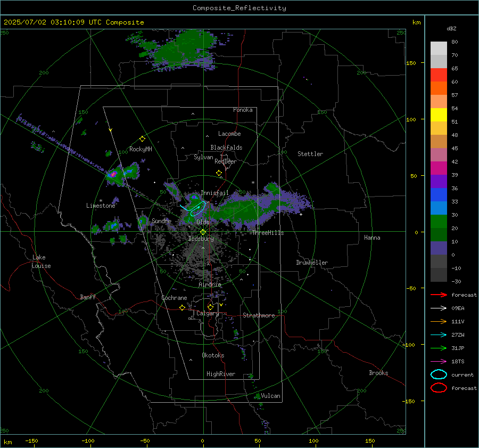Select the Okotoks label
Screen dimensions: 479x448
(213, 355)
